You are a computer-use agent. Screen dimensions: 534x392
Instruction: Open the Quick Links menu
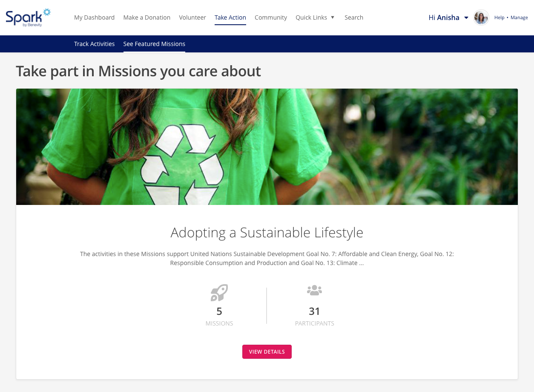tap(311, 17)
